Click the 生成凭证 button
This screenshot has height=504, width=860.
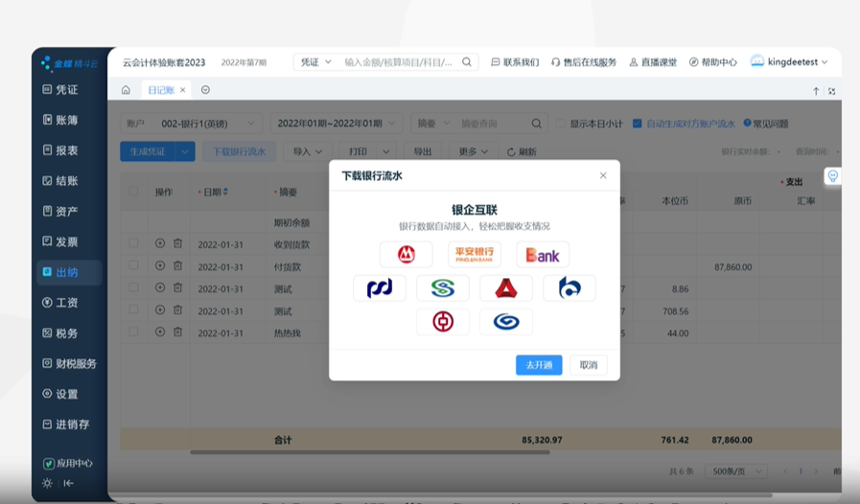point(148,151)
